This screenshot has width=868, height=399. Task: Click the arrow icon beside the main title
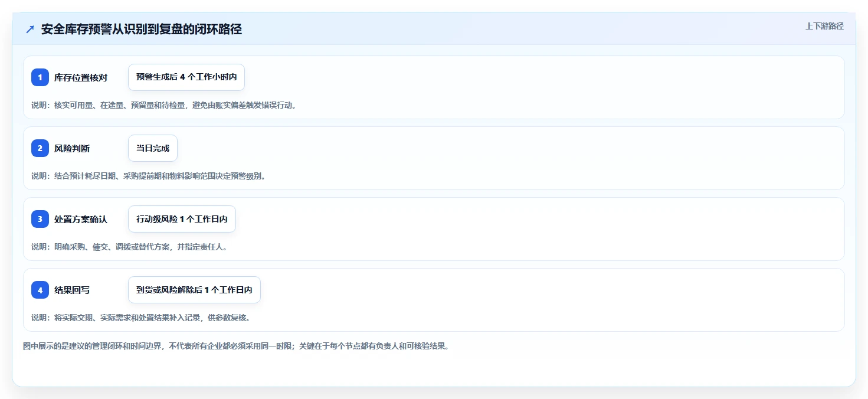30,30
